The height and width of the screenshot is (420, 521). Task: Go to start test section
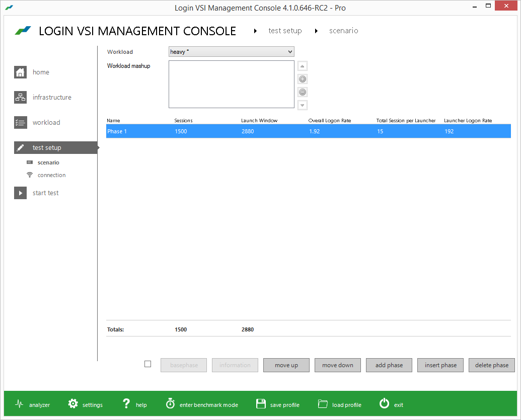tap(45, 193)
